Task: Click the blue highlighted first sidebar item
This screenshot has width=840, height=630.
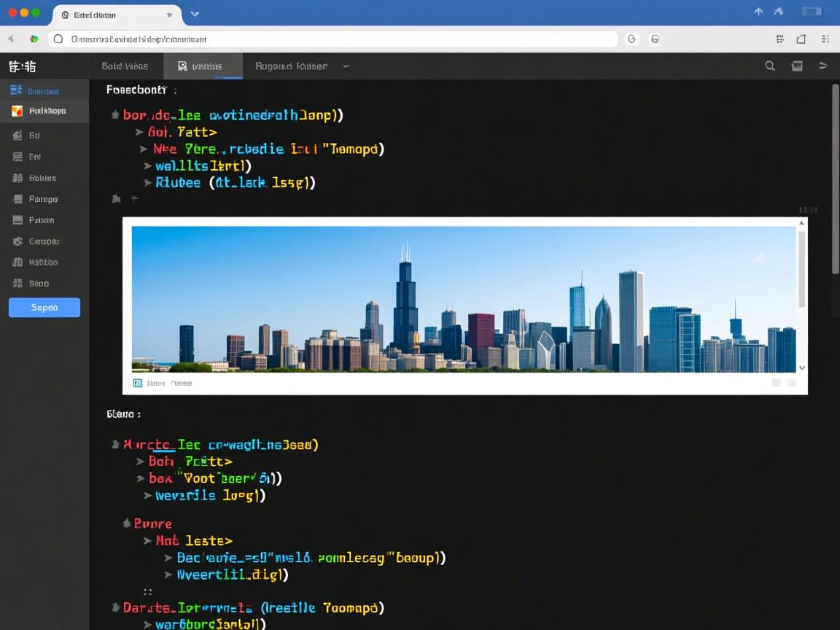Action: 42,91
